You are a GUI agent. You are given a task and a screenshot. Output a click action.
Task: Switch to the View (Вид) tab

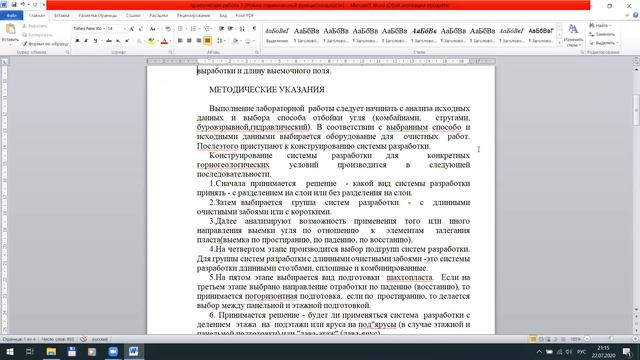click(223, 16)
